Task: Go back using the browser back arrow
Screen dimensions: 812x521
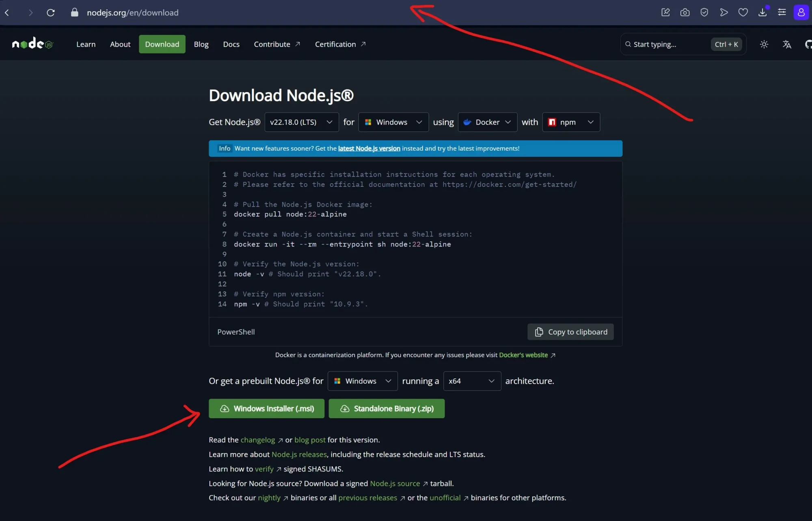Action: [x=7, y=13]
